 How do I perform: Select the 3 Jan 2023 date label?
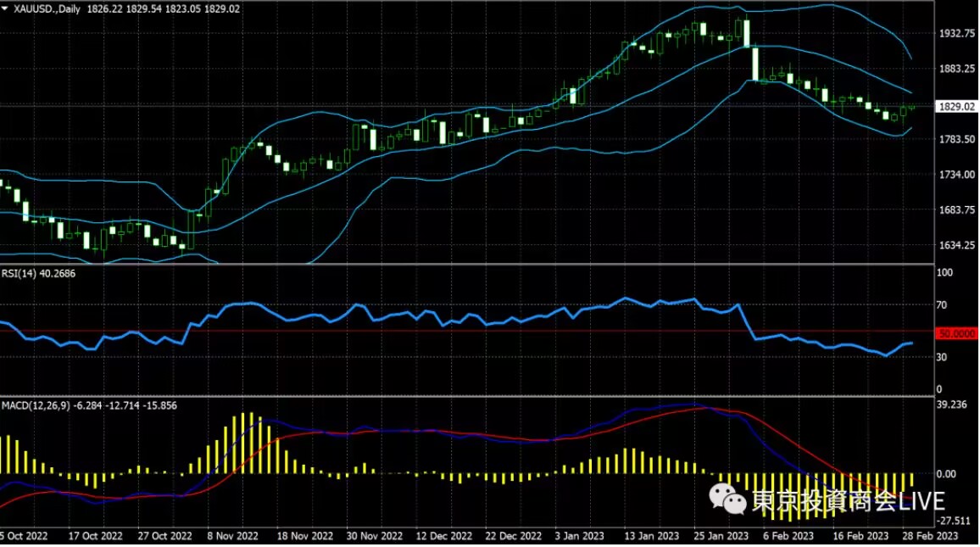click(579, 536)
